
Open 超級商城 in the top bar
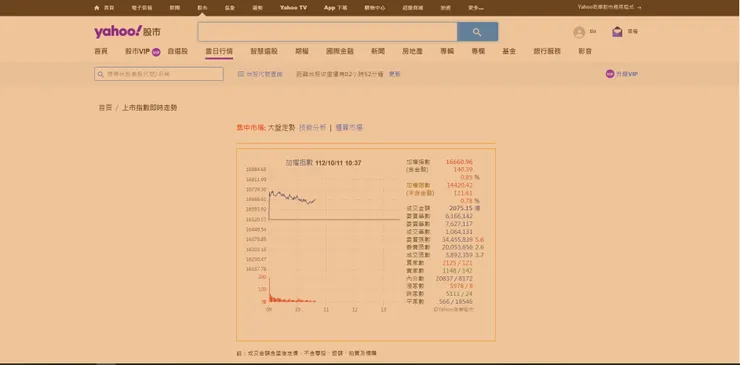click(413, 8)
